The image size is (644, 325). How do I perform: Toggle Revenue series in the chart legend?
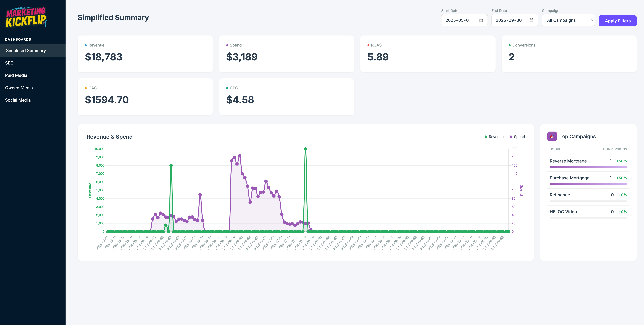494,137
